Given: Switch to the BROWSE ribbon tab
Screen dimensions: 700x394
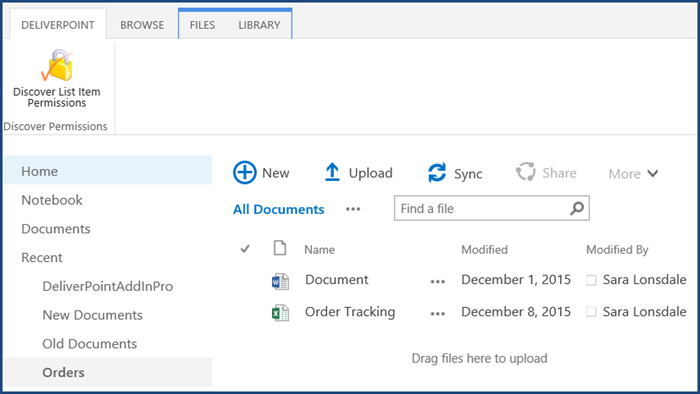Looking at the screenshot, I should click(x=142, y=25).
